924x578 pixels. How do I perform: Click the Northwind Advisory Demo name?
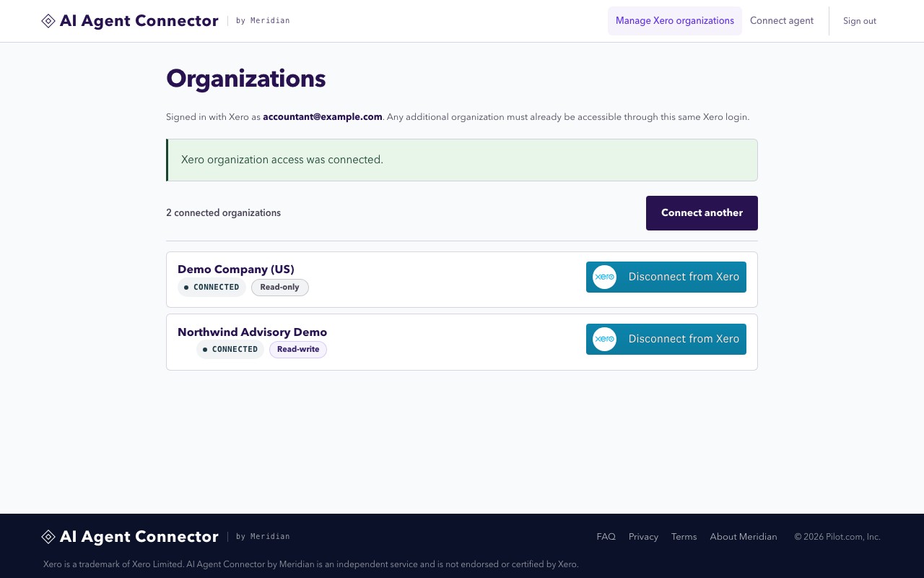253,332
